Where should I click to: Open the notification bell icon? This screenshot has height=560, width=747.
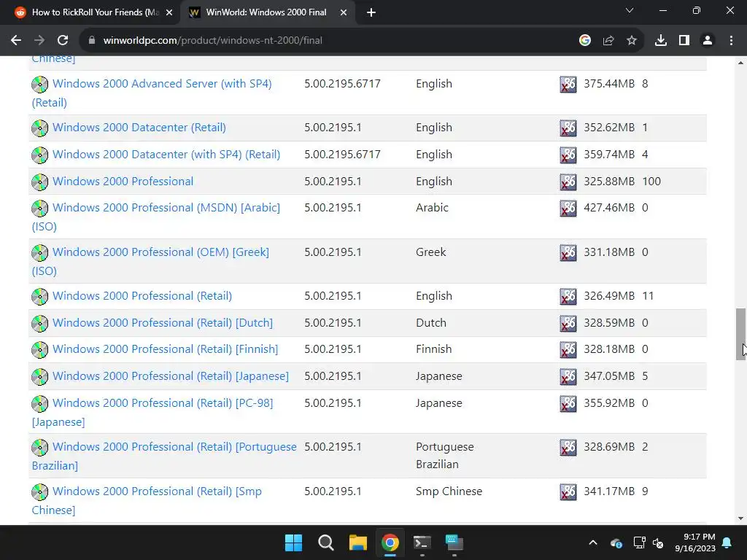click(x=727, y=542)
